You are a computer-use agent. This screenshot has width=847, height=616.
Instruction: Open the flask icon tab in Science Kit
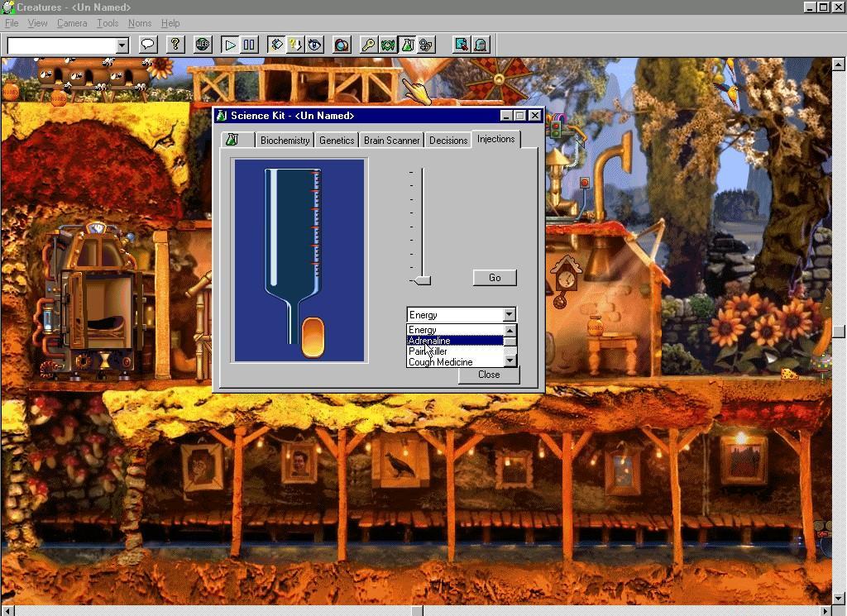[x=232, y=140]
